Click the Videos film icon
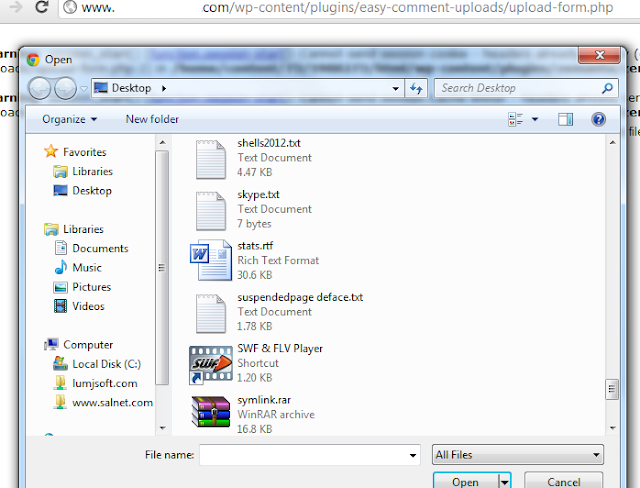This screenshot has height=488, width=640. click(x=60, y=306)
